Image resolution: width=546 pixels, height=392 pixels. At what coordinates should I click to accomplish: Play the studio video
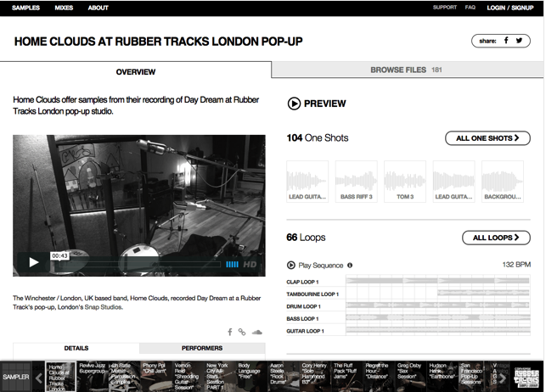[34, 262]
